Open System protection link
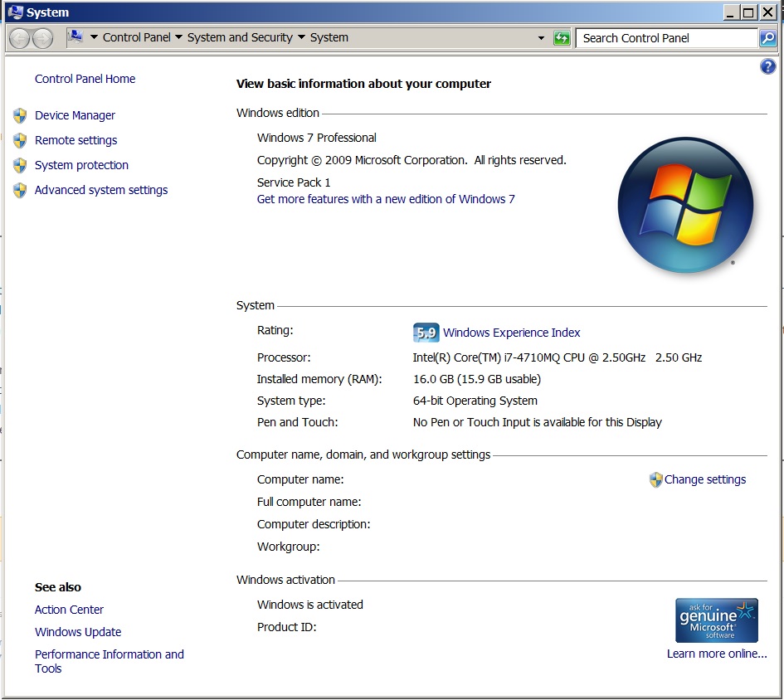This screenshot has width=784, height=700. pyautogui.click(x=81, y=166)
